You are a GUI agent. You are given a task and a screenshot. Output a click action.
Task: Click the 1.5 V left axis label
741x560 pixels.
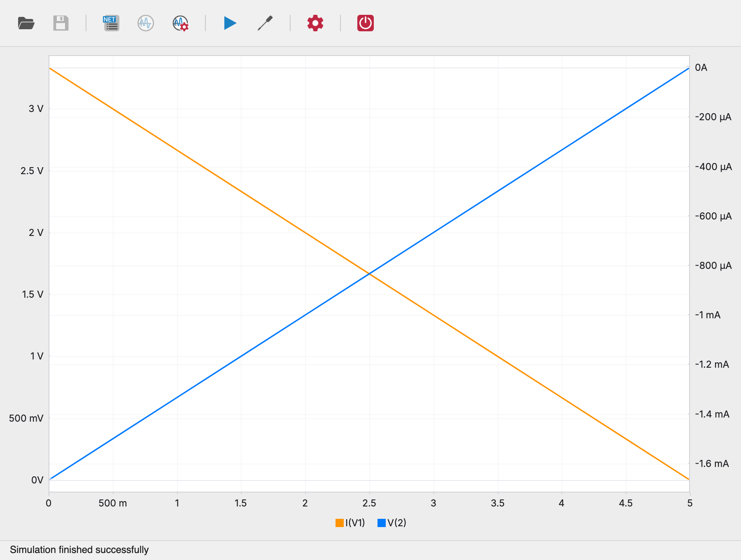pos(33,294)
